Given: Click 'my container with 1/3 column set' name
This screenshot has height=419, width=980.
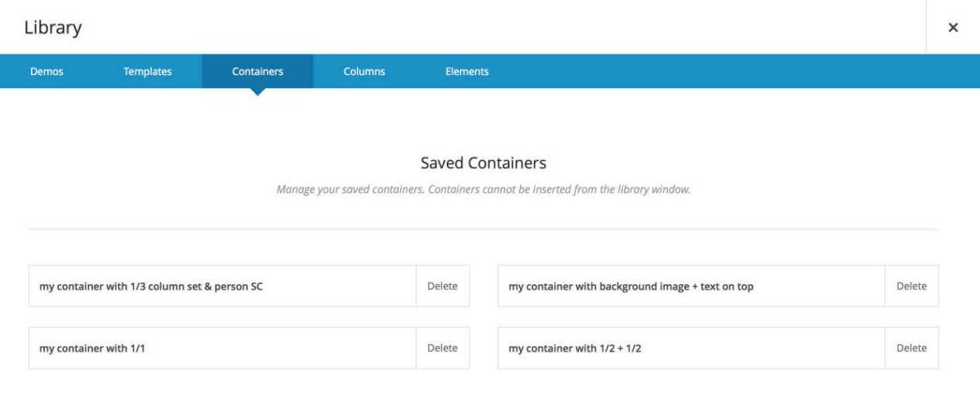Looking at the screenshot, I should 151,287.
